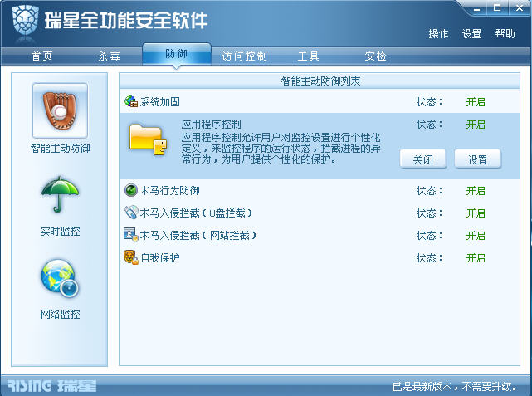Click the 应用程序控制 description paragraph

pos(281,149)
